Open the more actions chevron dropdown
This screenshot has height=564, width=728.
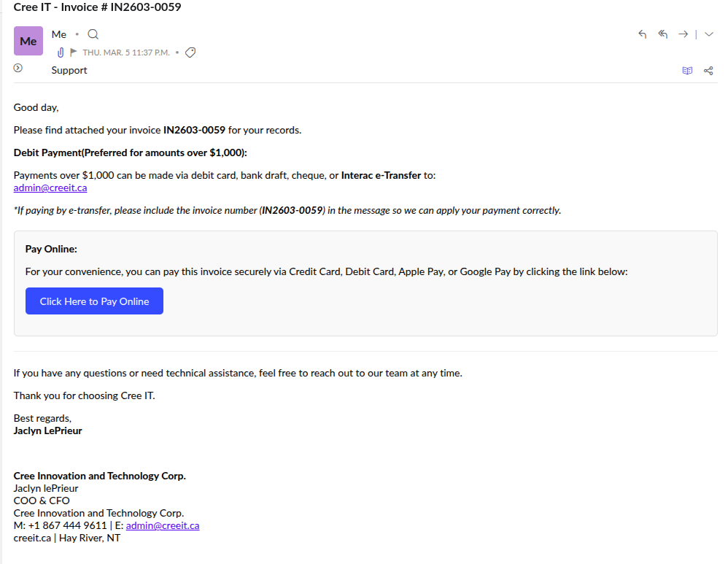click(x=708, y=34)
